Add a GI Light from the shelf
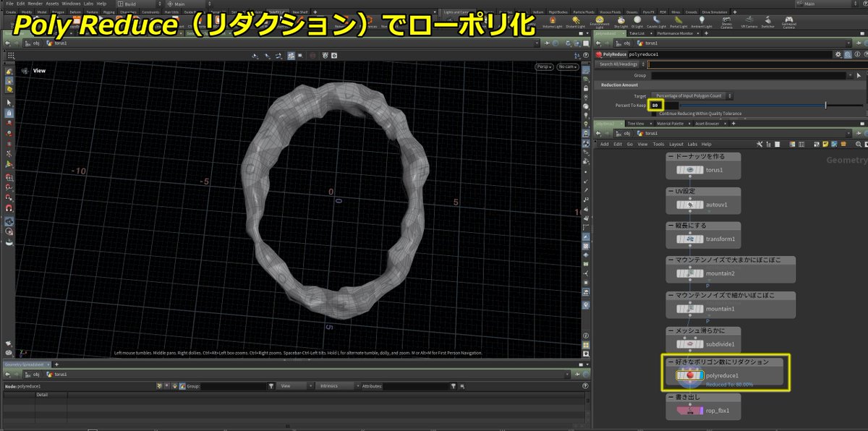The height and width of the screenshot is (431, 868). (x=637, y=22)
